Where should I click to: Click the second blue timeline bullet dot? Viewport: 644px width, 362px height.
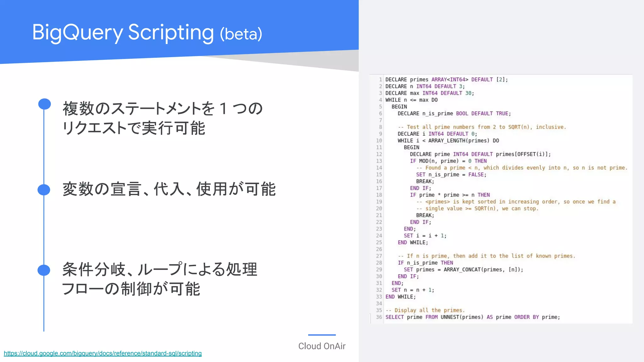[44, 189]
